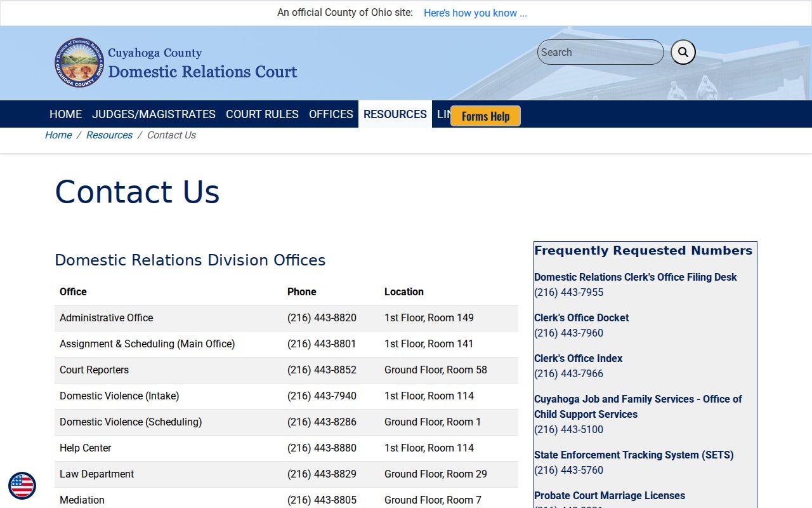Click the Child Support number (216) 443-5100
Viewport: 812px width, 508px height.
569,429
